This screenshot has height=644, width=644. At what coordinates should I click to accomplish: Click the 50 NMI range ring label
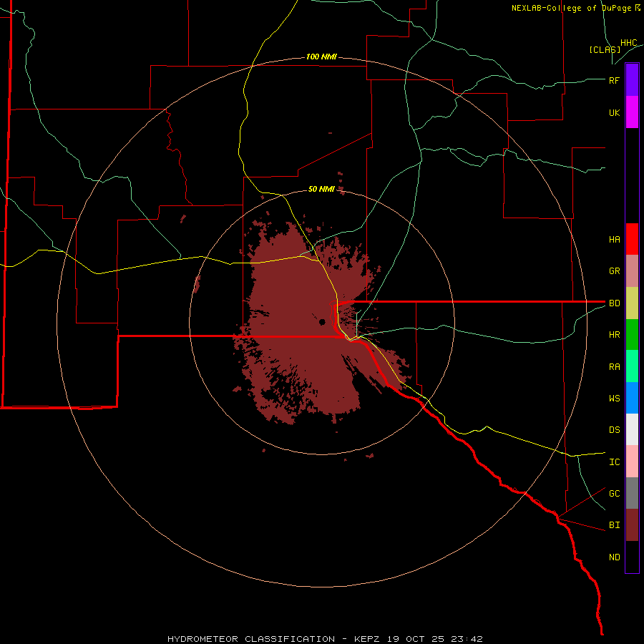321,189
